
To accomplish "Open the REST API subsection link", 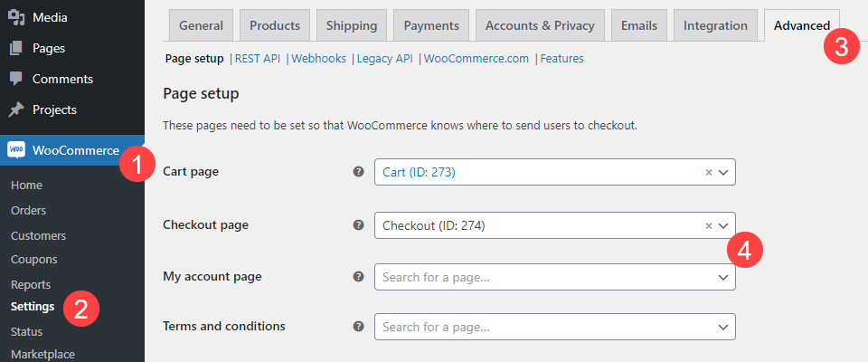I will 258,59.
